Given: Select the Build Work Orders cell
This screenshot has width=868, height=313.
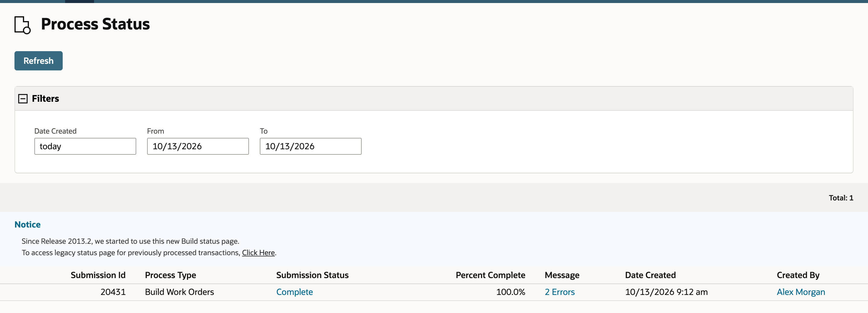Looking at the screenshot, I should tap(179, 292).
